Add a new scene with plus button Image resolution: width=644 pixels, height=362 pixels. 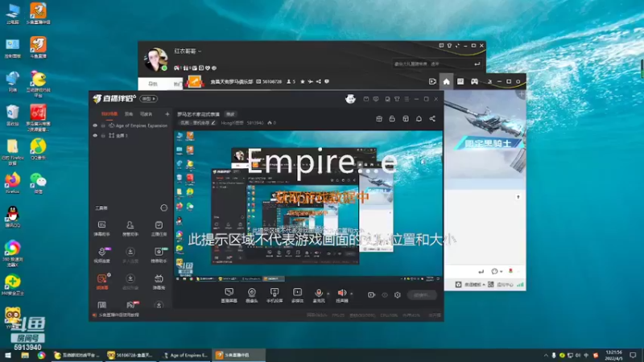tap(167, 114)
